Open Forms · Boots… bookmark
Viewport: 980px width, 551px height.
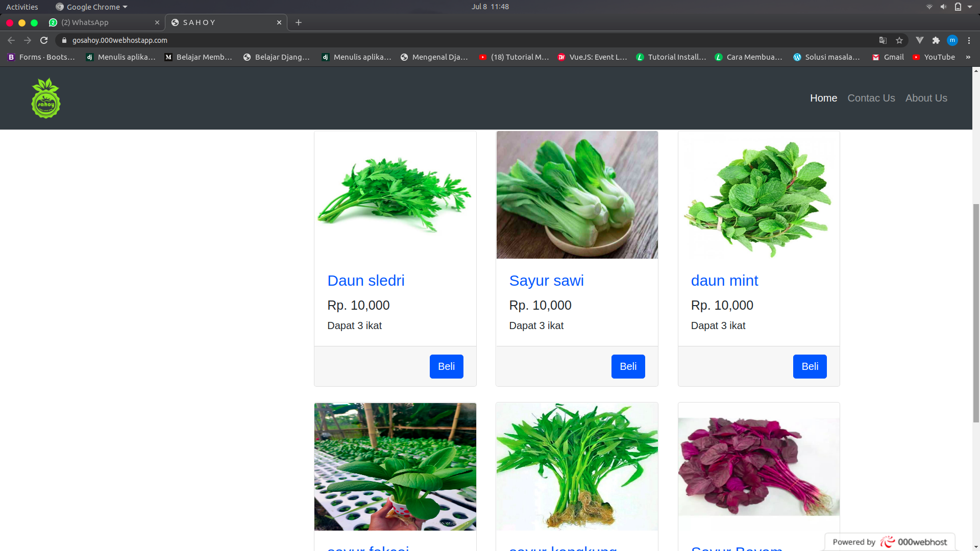click(x=41, y=57)
